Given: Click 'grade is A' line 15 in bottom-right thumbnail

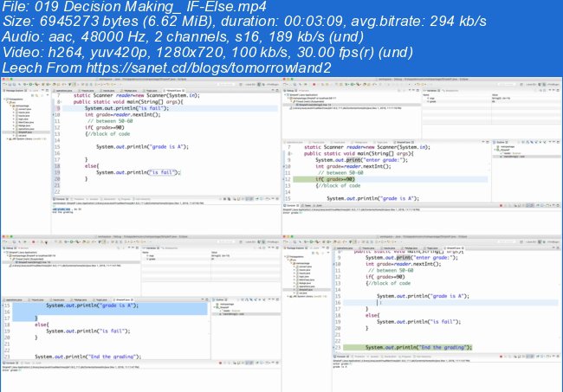Looking at the screenshot, I should [x=423, y=296].
